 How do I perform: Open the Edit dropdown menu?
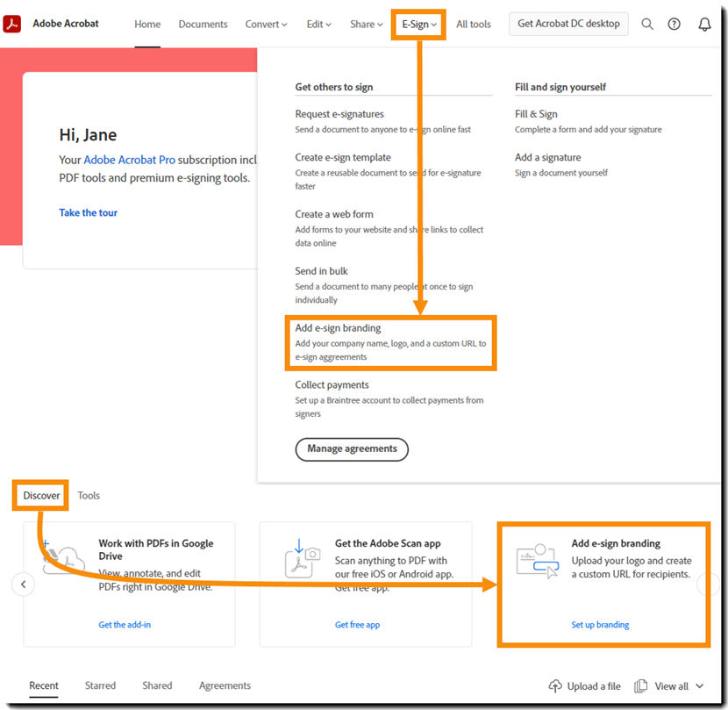click(x=318, y=25)
